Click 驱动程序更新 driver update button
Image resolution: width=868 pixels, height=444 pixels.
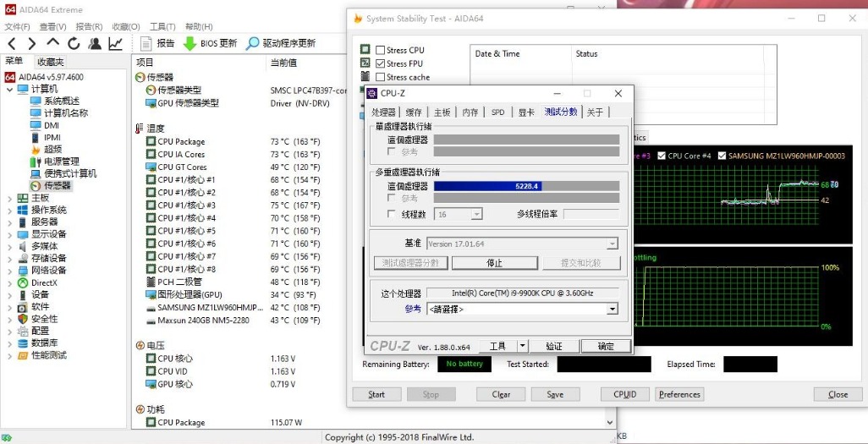coord(281,43)
